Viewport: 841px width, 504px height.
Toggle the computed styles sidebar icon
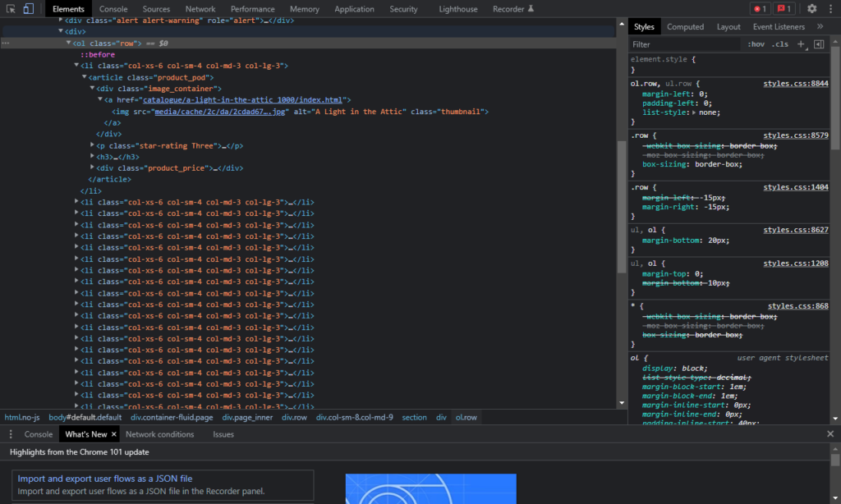point(819,44)
